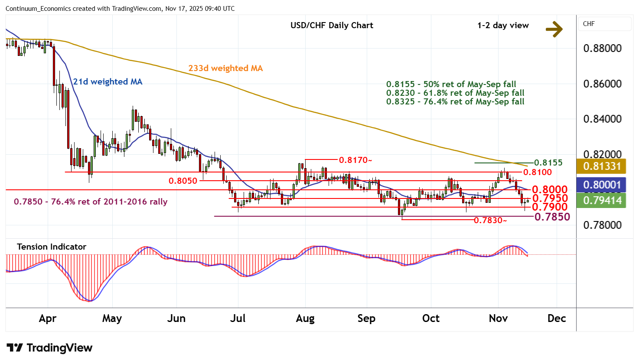Click the USD/CHF Daily Chart title
The height and width of the screenshot is (364, 639).
pyautogui.click(x=332, y=26)
